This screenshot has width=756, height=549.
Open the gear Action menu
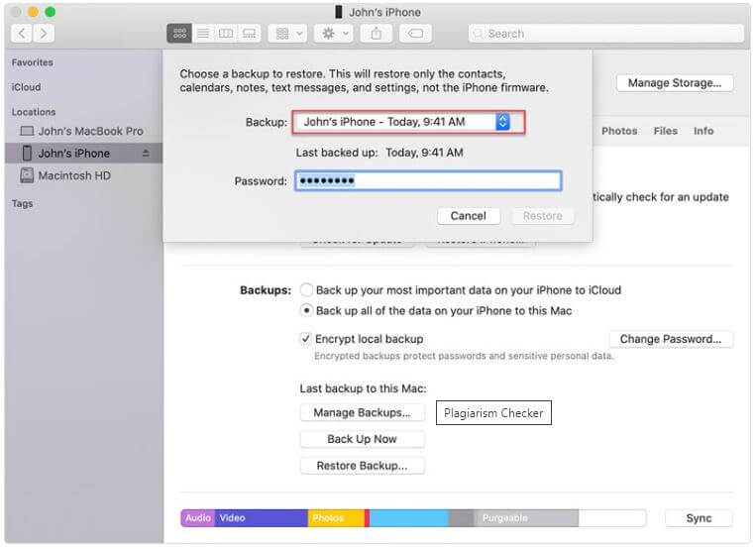point(334,34)
